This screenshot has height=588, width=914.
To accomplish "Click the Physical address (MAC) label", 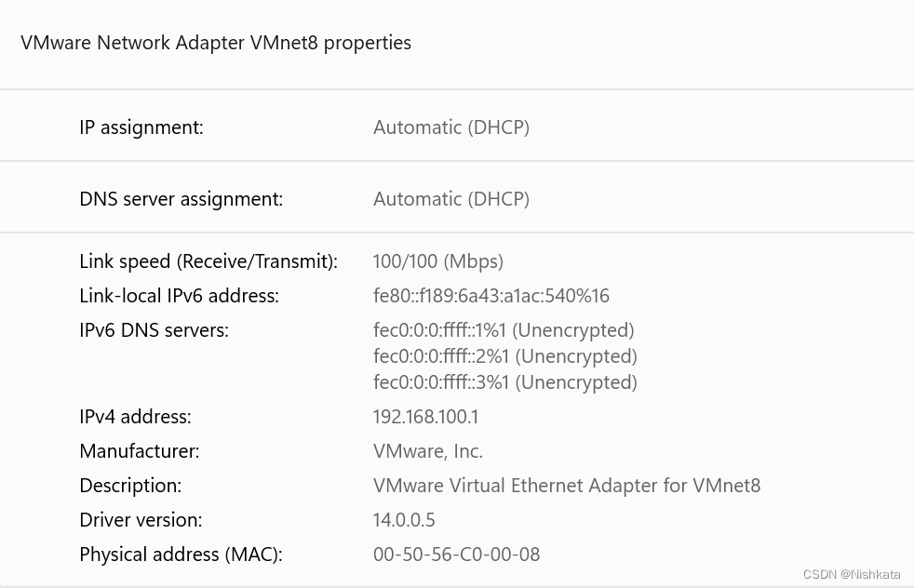I will [180, 554].
